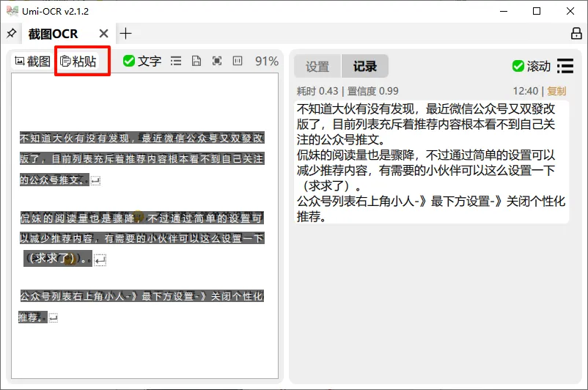588x390 pixels.
Task: Click image text line 侃妹的阅读量也是骤降
Action: pos(142,218)
